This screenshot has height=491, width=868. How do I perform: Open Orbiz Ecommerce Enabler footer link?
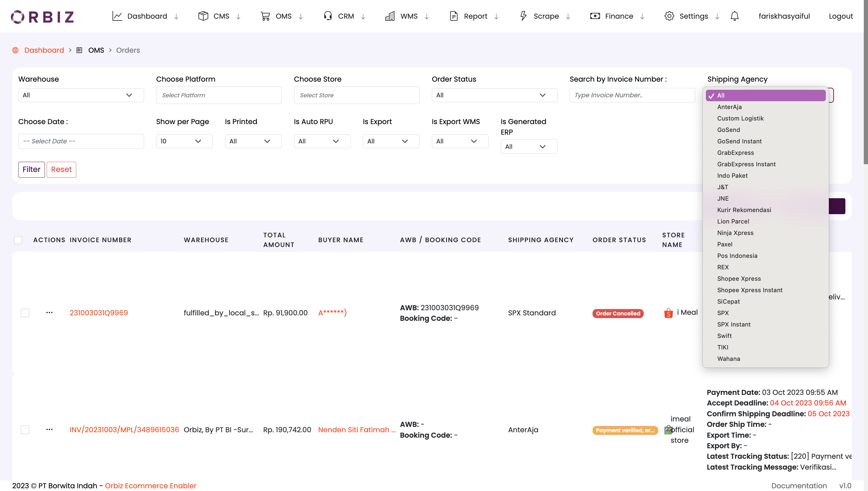[x=150, y=486]
